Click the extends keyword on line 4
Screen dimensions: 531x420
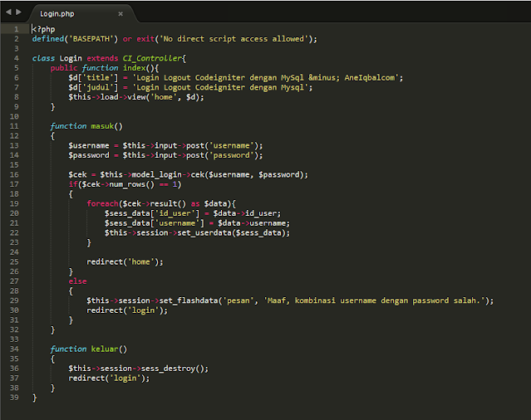tap(102, 58)
